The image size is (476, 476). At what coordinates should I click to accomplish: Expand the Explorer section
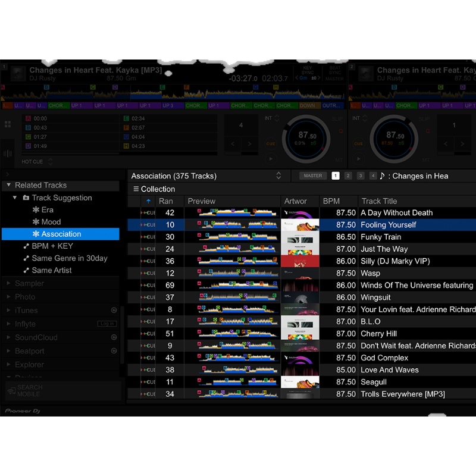pyautogui.click(x=8, y=364)
